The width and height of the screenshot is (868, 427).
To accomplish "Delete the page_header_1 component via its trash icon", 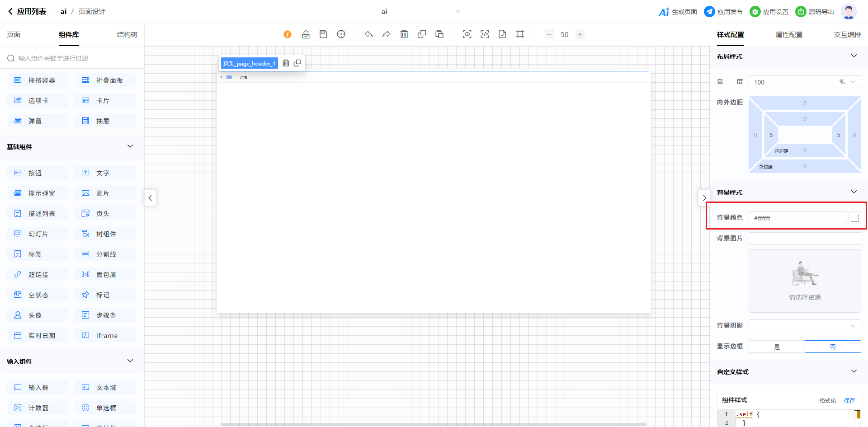I will tap(286, 63).
